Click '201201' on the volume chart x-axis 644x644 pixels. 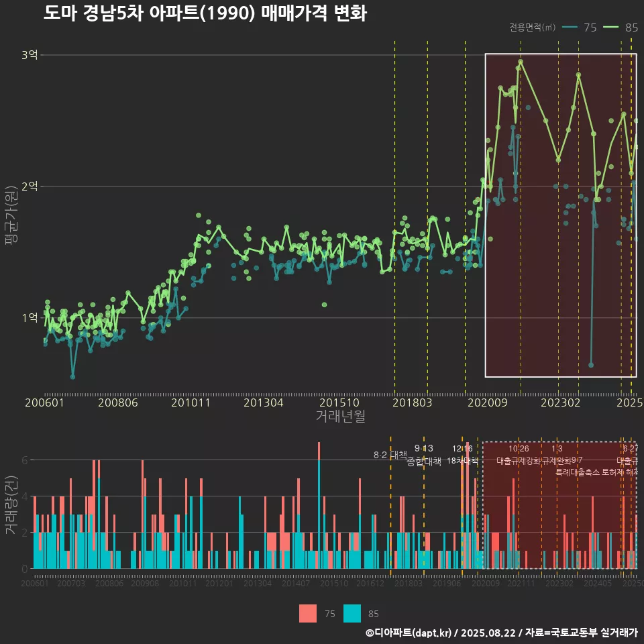219,583
